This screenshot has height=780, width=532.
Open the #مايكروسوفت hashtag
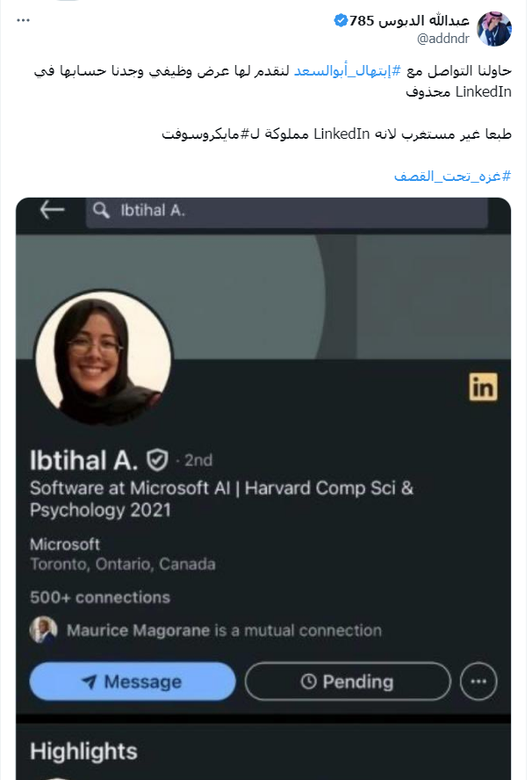[x=205, y=134]
